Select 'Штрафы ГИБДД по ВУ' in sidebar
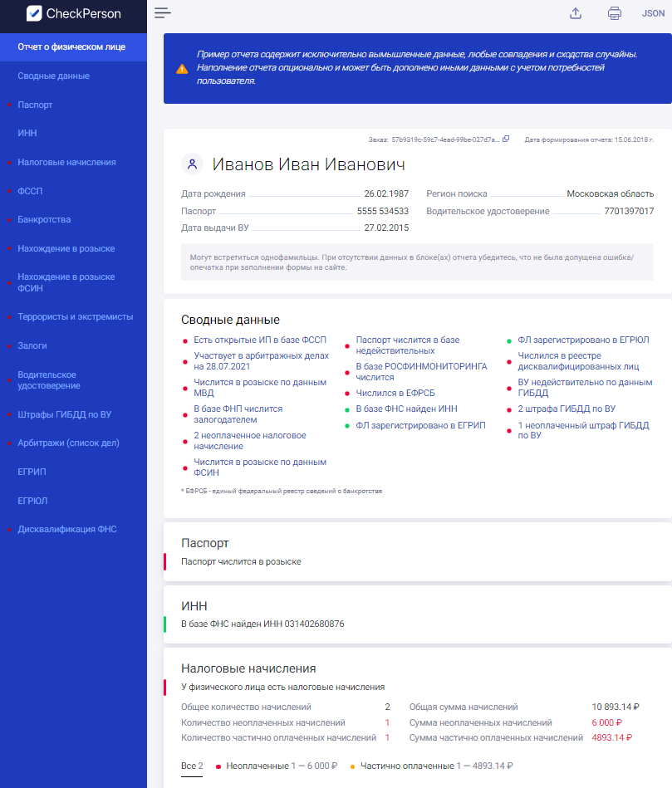672x788 pixels. click(x=64, y=414)
